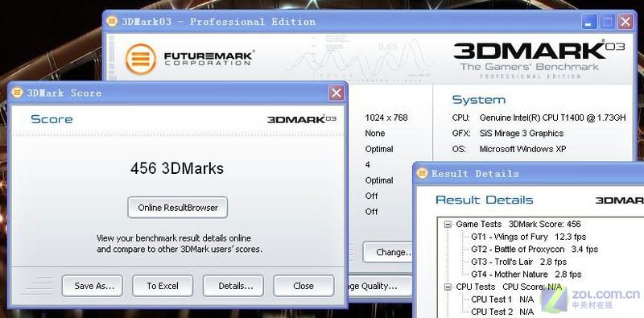Image resolution: width=644 pixels, height=318 pixels.
Task: Click the 3DMARK03 Gamers' Benchmark banner logo
Action: pos(539,59)
